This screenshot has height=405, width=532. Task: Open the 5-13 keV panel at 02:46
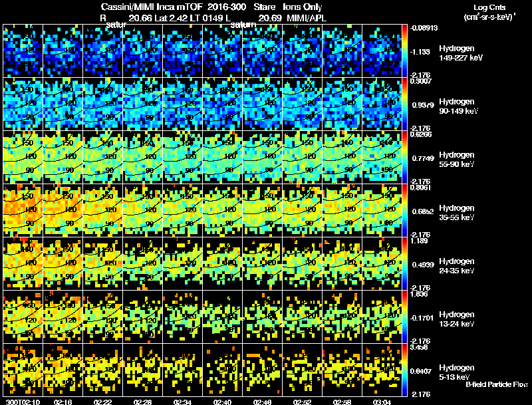point(262,370)
